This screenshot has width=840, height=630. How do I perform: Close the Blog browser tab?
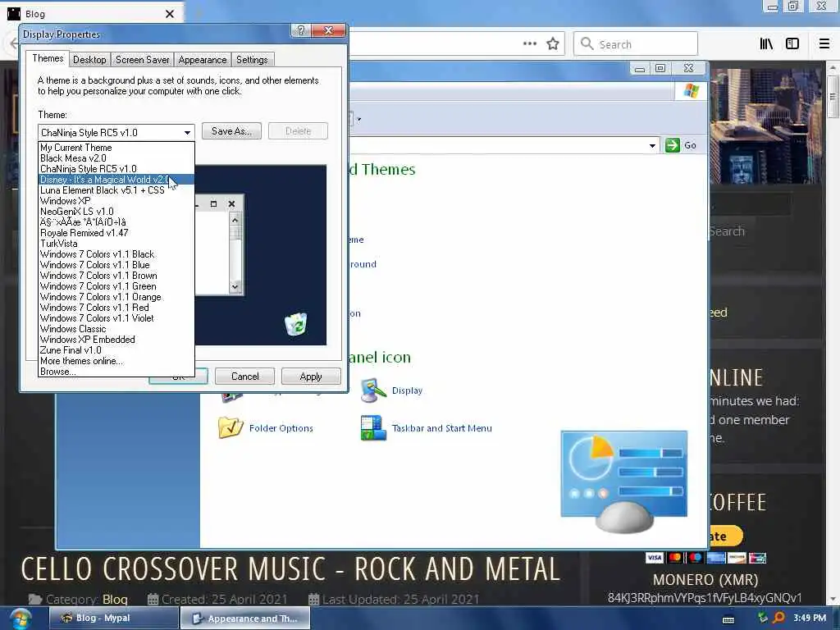tap(170, 14)
